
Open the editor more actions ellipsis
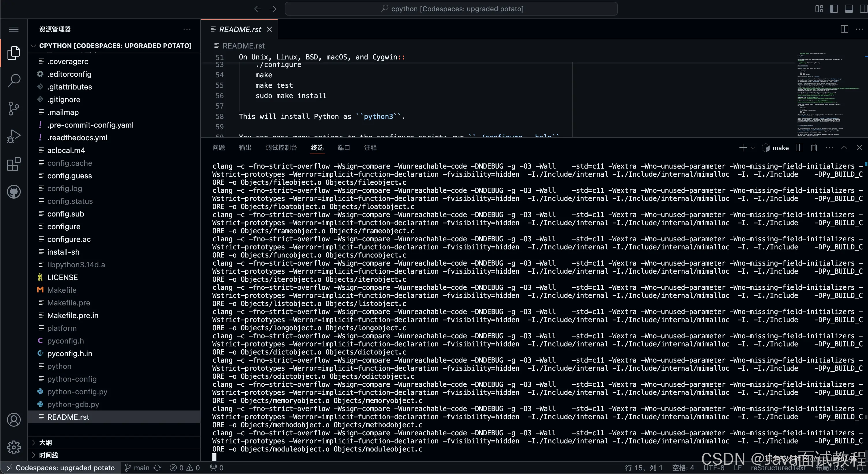click(859, 29)
